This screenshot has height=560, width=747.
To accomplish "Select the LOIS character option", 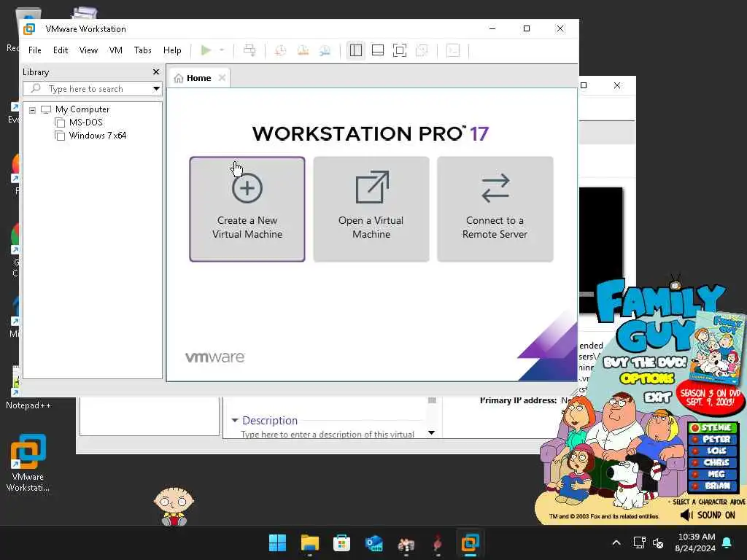I will click(x=713, y=451).
